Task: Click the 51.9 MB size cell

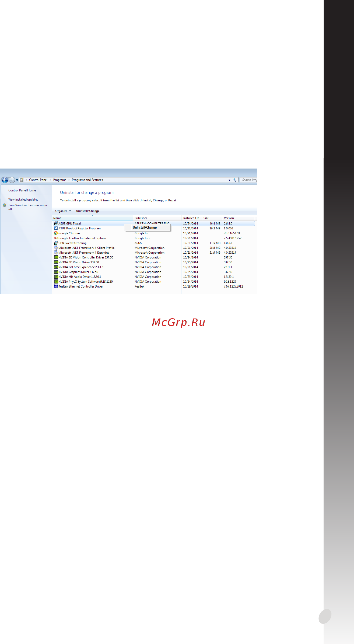Action: pyautogui.click(x=215, y=253)
